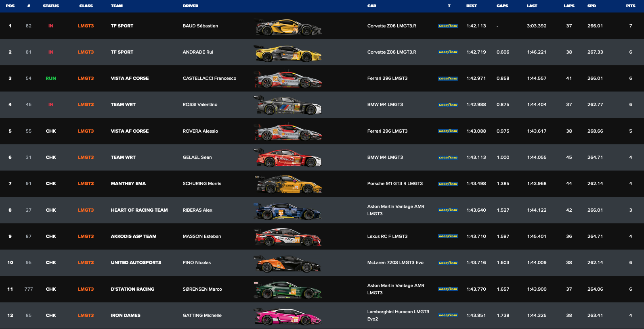
Task: Click team name MANTHEY EMA
Action: (x=128, y=183)
